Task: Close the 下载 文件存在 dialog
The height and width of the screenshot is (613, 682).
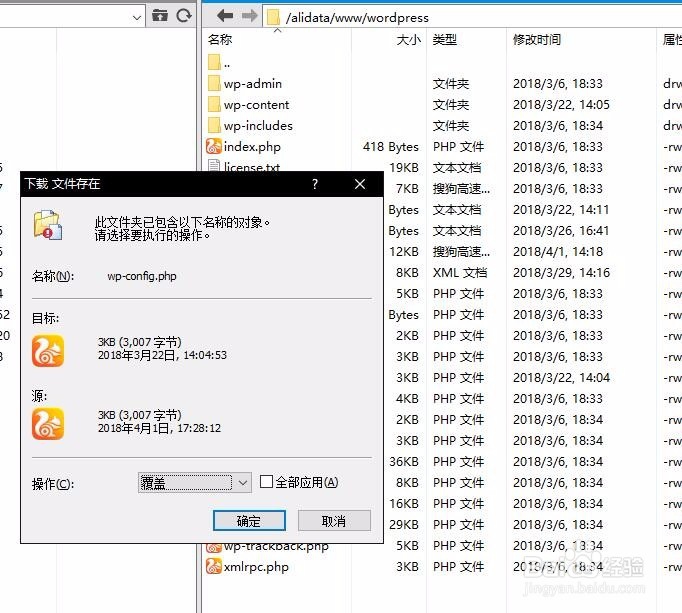Action: click(x=360, y=184)
